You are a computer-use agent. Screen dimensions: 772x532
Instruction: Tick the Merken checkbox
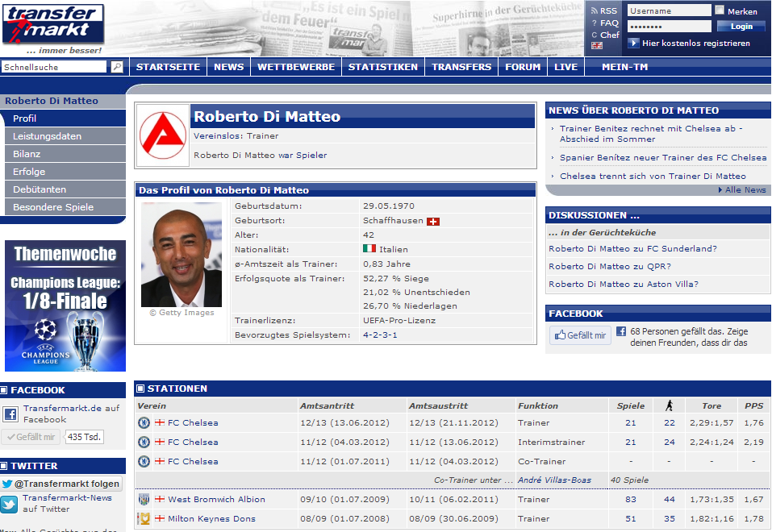[720, 10]
